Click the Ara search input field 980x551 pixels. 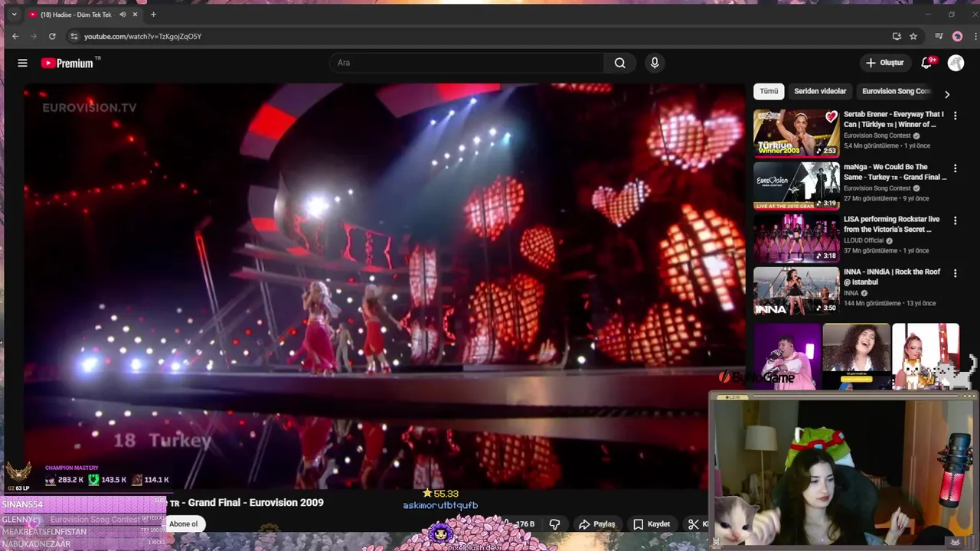tap(467, 63)
